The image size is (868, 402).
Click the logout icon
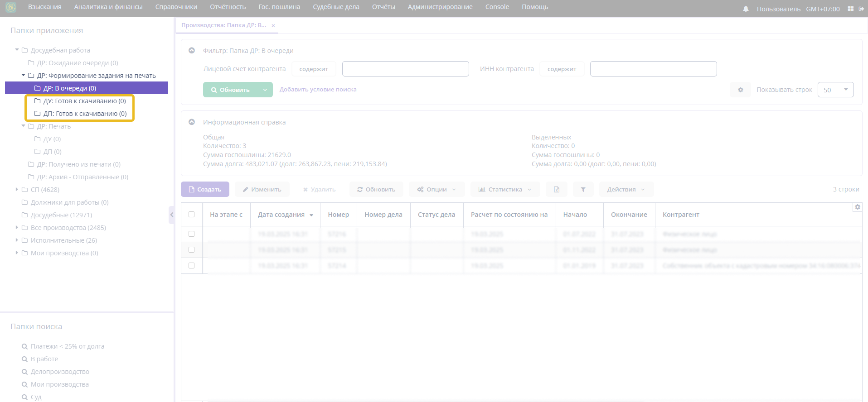(x=861, y=9)
